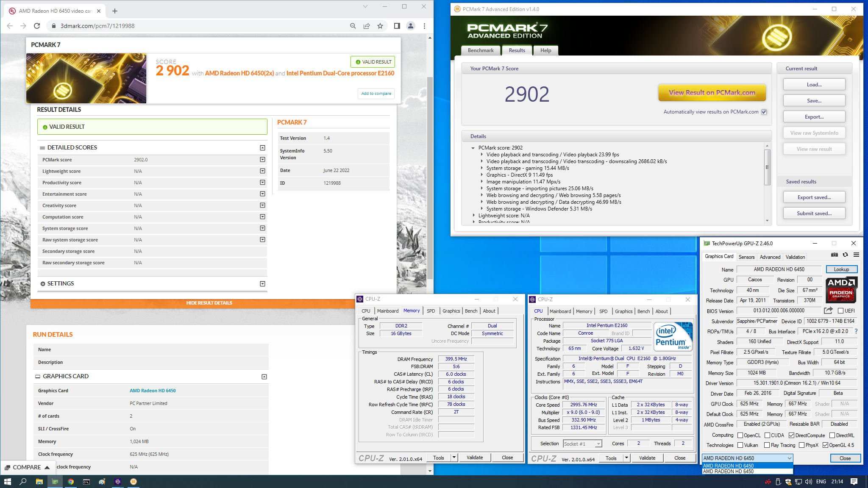The width and height of the screenshot is (868, 488).
Task: Toggle the DirectML checkbox
Action: (832, 435)
